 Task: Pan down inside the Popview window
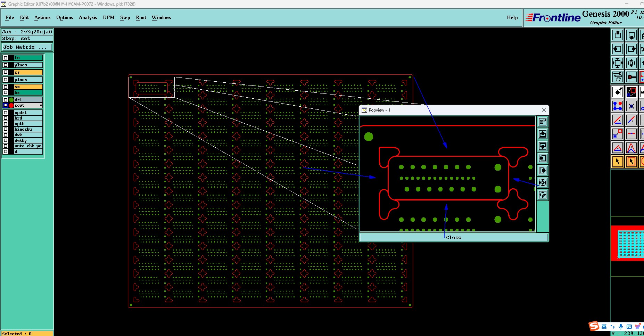click(x=543, y=146)
